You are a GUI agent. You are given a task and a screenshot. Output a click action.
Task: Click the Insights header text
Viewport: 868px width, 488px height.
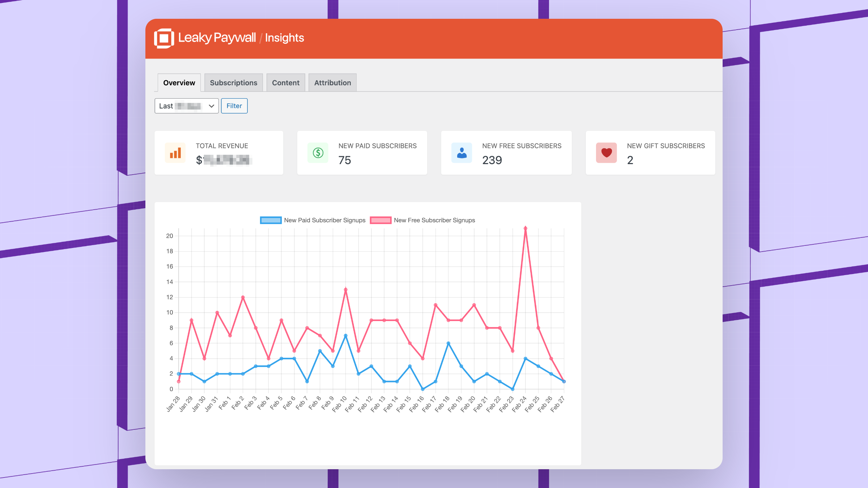(285, 38)
